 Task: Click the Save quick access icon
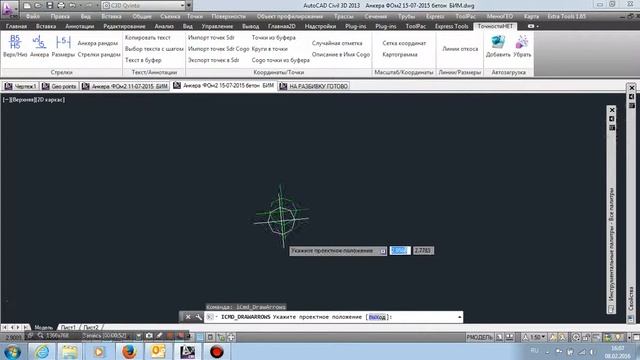(x=50, y=6)
